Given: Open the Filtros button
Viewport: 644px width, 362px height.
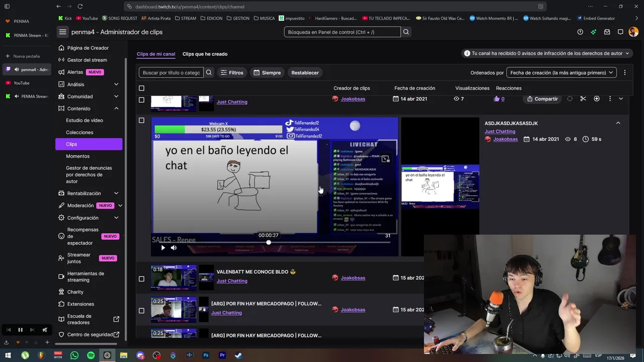Looking at the screenshot, I should pyautogui.click(x=232, y=72).
